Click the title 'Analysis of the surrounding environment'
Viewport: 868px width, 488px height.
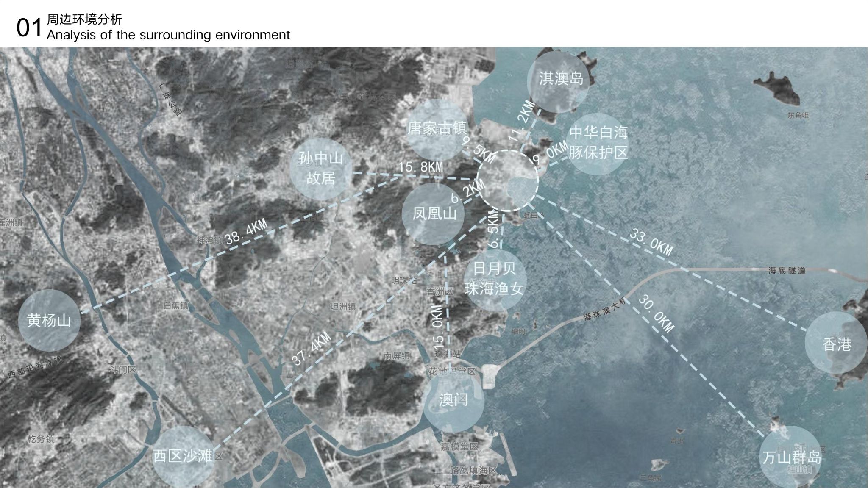point(168,35)
